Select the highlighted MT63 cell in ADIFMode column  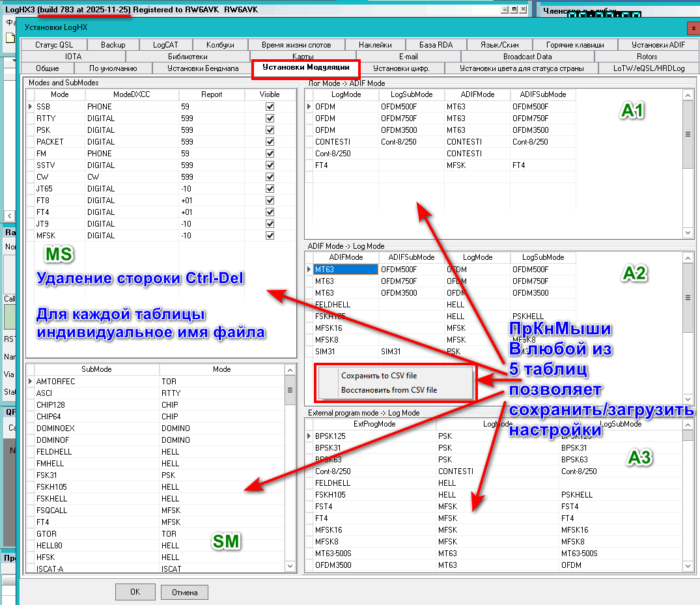(345, 270)
